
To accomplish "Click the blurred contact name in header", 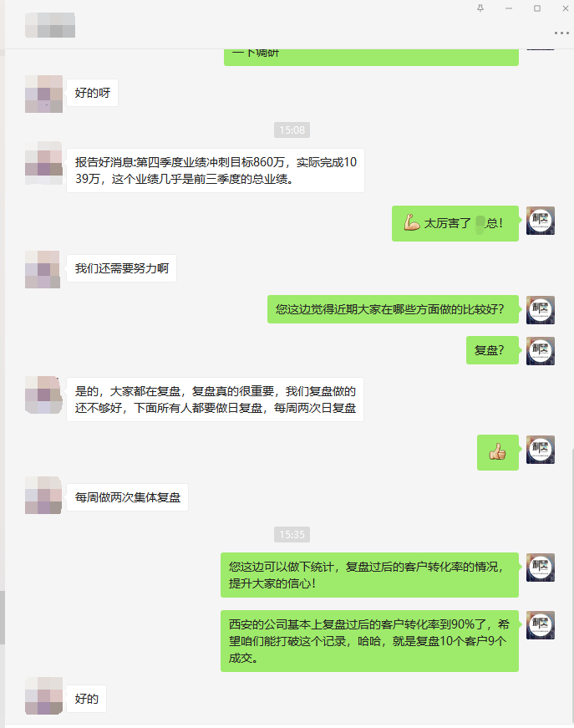I will click(50, 25).
